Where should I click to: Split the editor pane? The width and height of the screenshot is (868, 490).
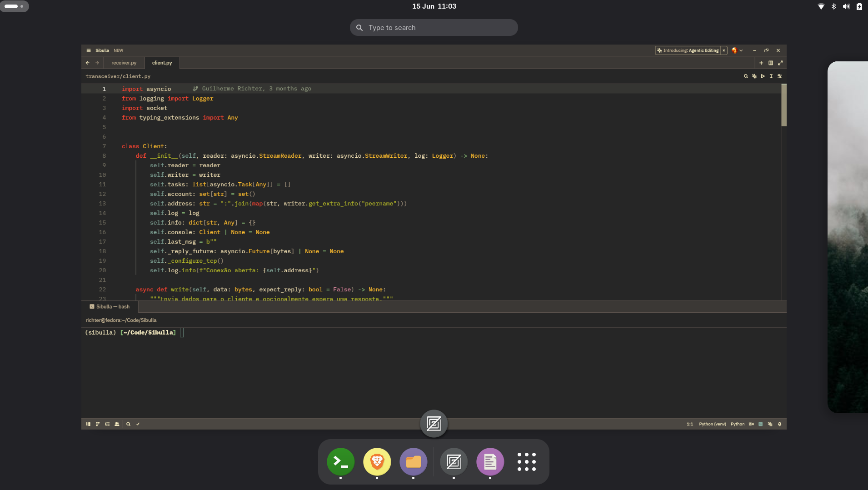(x=771, y=63)
